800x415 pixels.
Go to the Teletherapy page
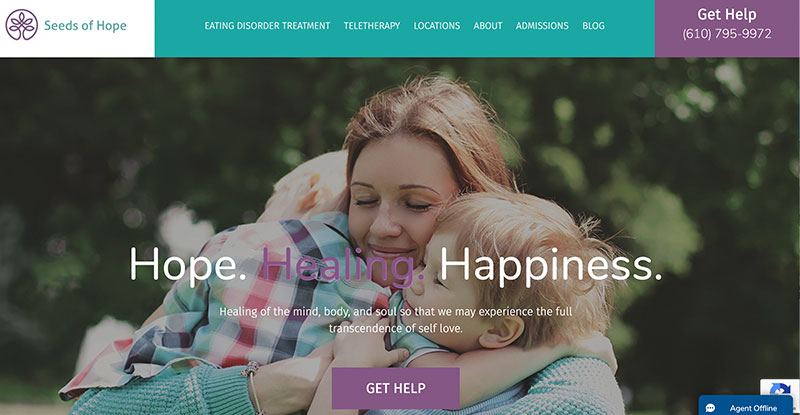pos(371,26)
